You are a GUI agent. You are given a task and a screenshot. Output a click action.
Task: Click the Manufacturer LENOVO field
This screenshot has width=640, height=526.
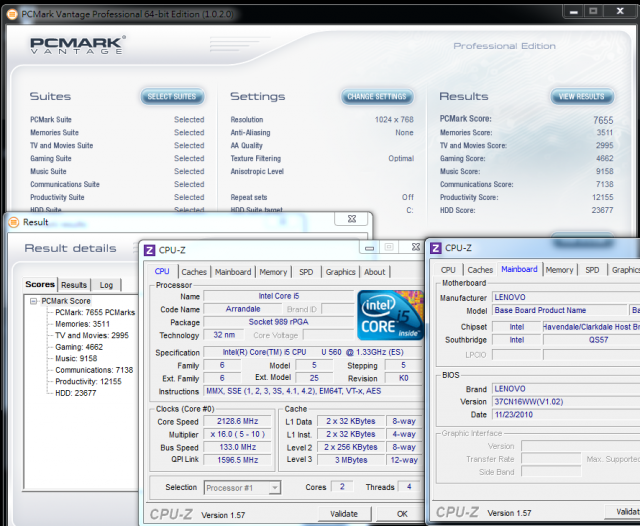(x=566, y=297)
